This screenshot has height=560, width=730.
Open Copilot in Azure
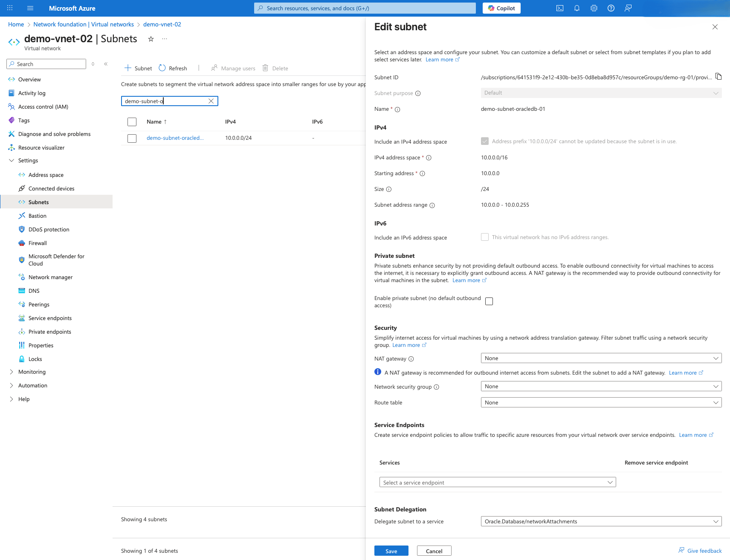point(501,8)
